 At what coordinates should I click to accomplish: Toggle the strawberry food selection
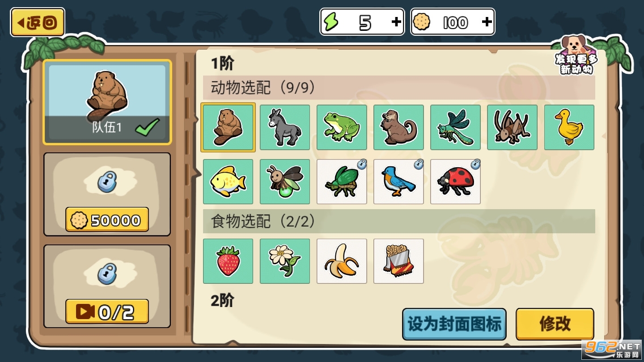click(228, 261)
